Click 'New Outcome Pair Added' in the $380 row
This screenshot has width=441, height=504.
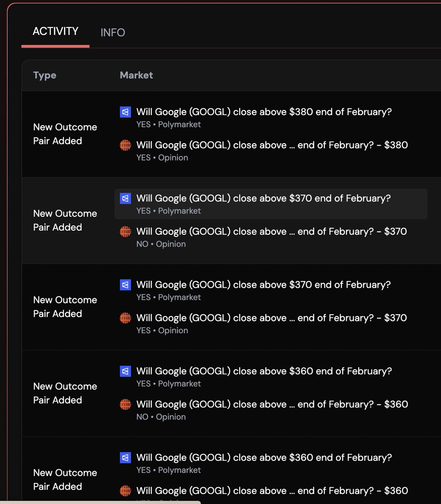coord(65,134)
